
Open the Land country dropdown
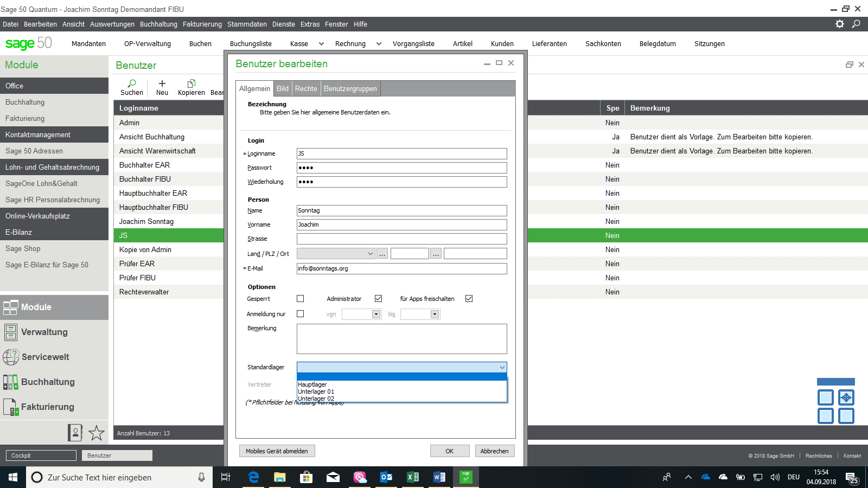(370, 254)
